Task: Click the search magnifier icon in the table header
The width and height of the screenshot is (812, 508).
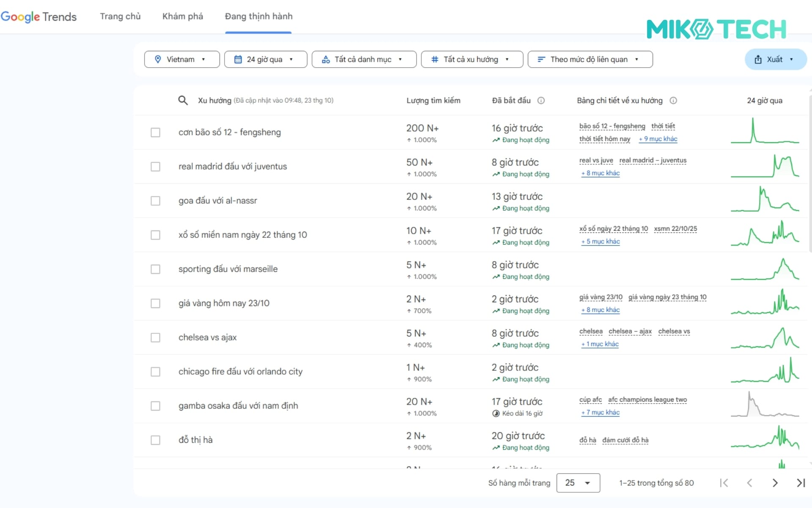Action: (183, 100)
